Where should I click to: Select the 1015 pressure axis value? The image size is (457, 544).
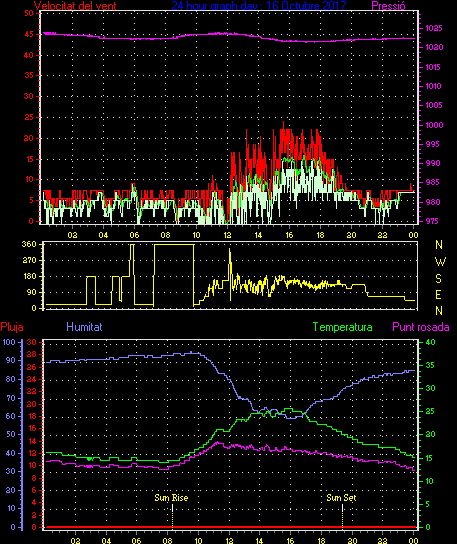433,67
